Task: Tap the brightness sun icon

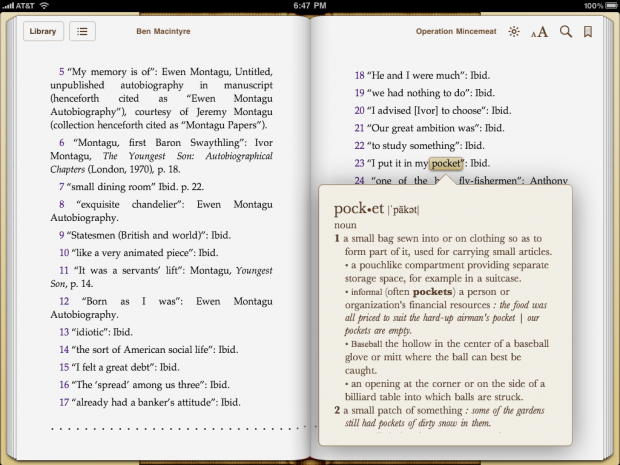Action: tap(514, 32)
